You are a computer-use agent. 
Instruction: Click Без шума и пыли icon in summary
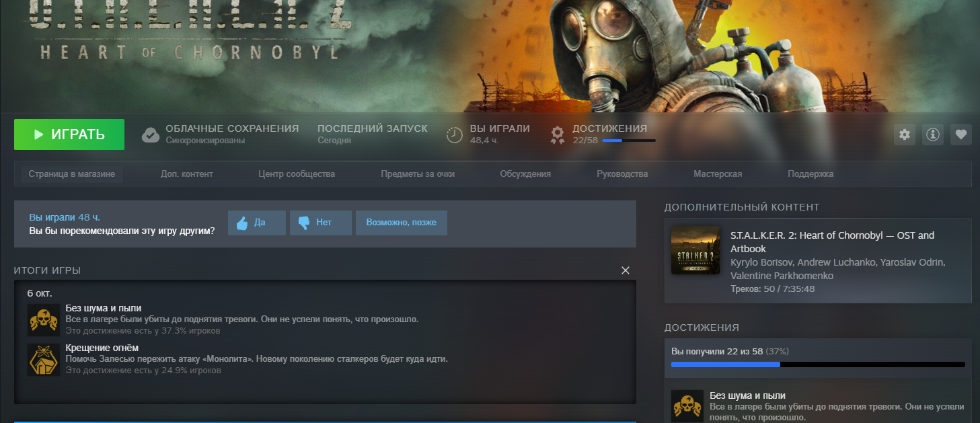(44, 320)
